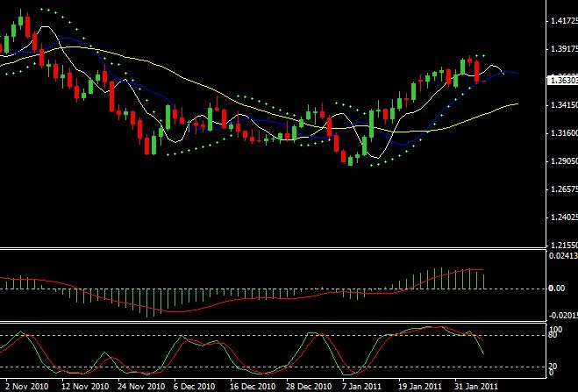Click the 12 Nov 2010 date label
Viewport: 578px width, 392px height.
(85, 387)
